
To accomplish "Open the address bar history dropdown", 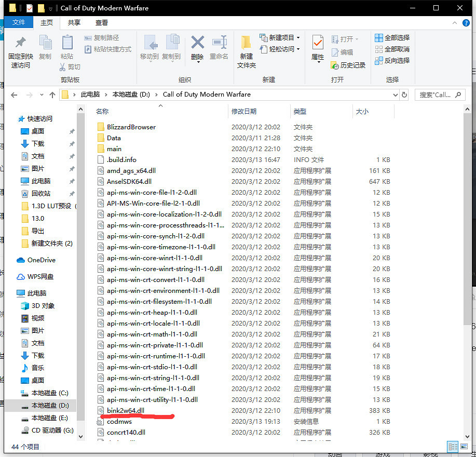I will [x=395, y=95].
